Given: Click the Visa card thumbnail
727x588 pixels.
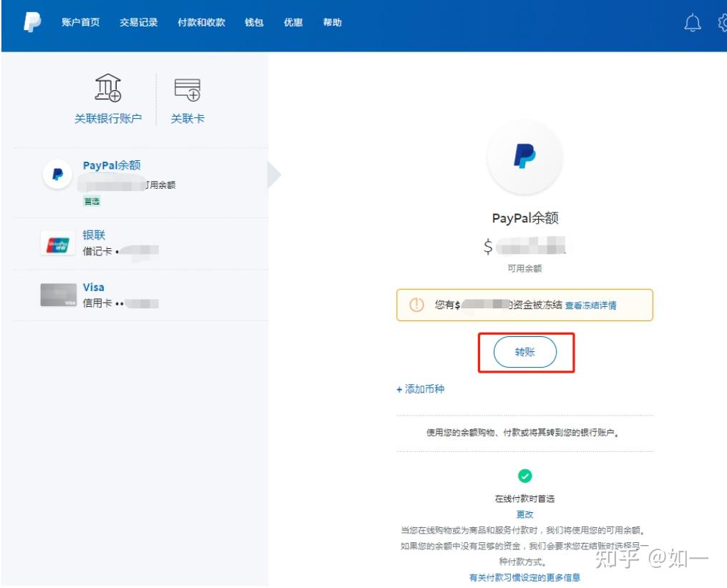Looking at the screenshot, I should [59, 295].
